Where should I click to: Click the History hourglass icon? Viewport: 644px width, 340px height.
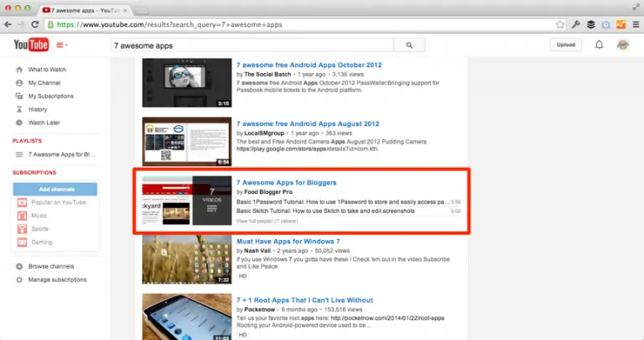pyautogui.click(x=19, y=109)
